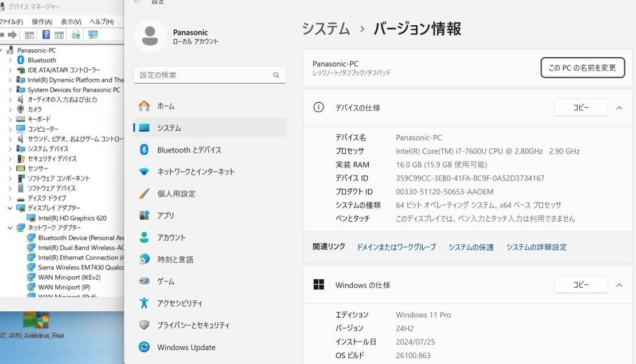Image resolution: width=636 pixels, height=364 pixels.
Task: Copy the device specifications
Action: [581, 107]
